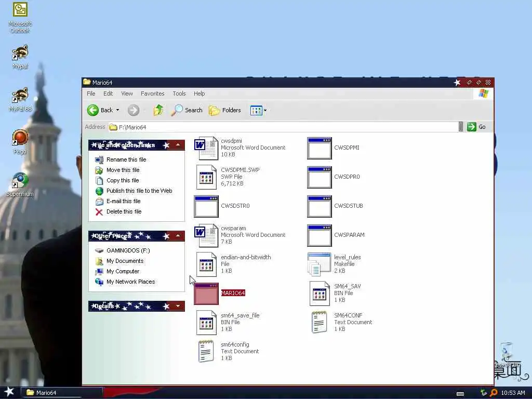The height and width of the screenshot is (399, 532).
Task: Open the Search pane
Action: [187, 110]
